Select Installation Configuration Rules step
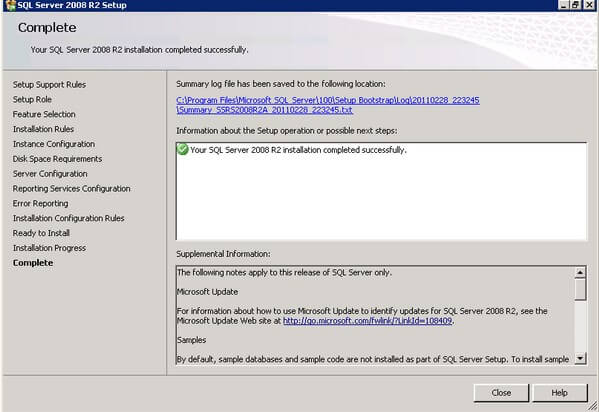The width and height of the screenshot is (599, 412). 68,218
